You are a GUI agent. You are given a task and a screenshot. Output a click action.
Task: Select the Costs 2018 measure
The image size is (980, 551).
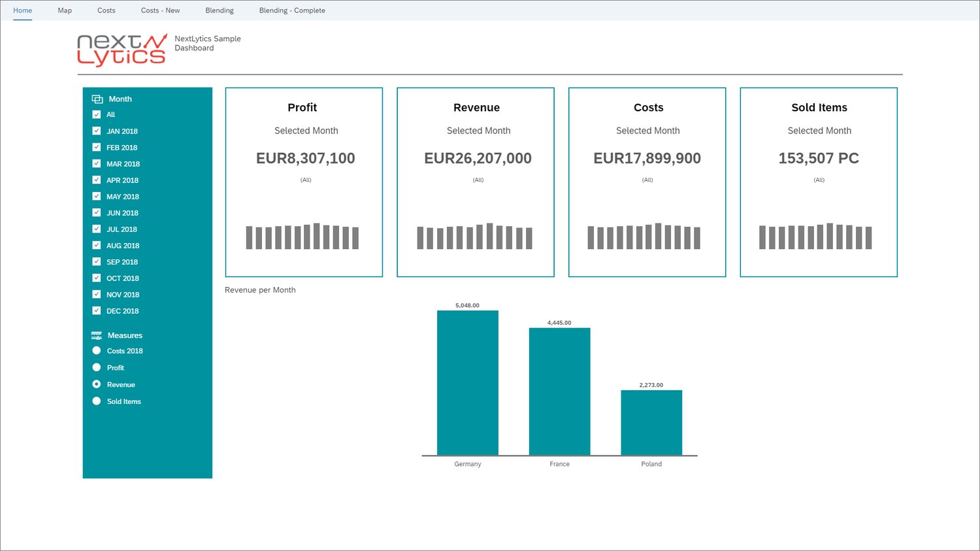pos(96,351)
